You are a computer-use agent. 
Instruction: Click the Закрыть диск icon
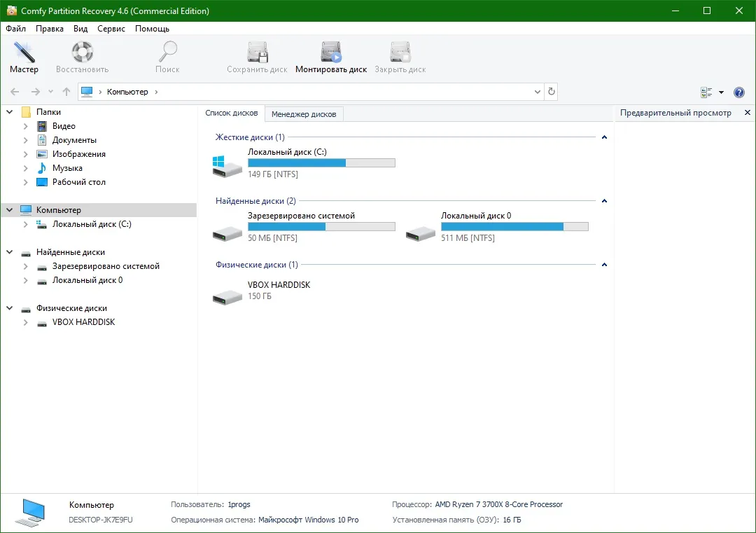tap(400, 52)
